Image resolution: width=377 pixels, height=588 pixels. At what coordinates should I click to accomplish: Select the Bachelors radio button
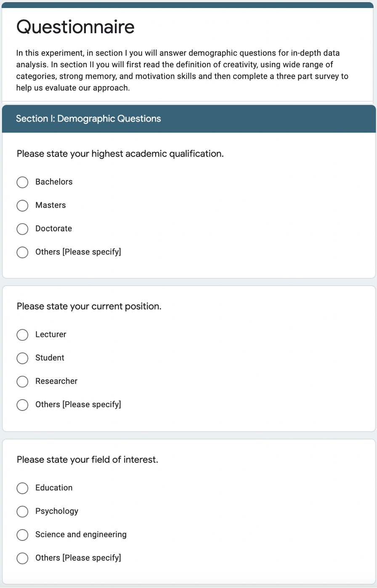[x=22, y=182]
